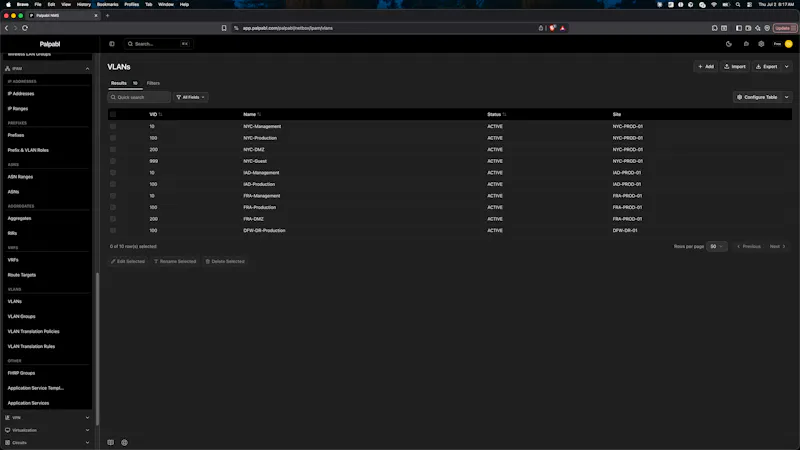This screenshot has width=800, height=450.
Task: Open macOS Spotlight search icon
Action: click(x=738, y=5)
